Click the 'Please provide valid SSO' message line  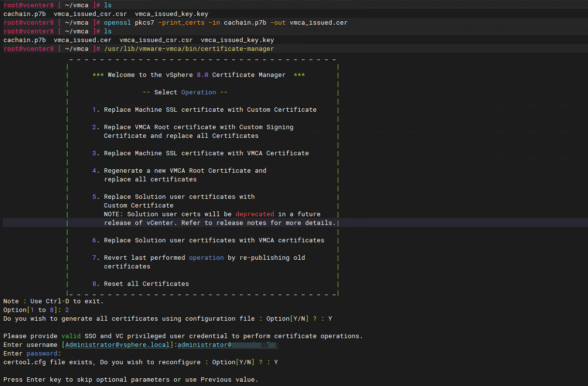pos(183,336)
